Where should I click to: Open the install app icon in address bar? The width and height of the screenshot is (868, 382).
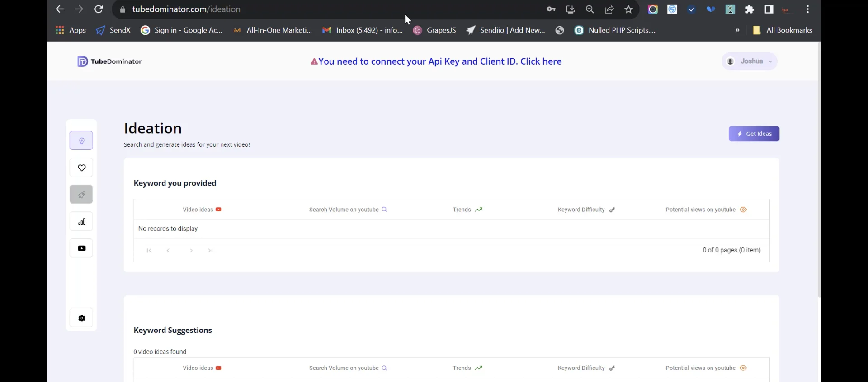[570, 9]
